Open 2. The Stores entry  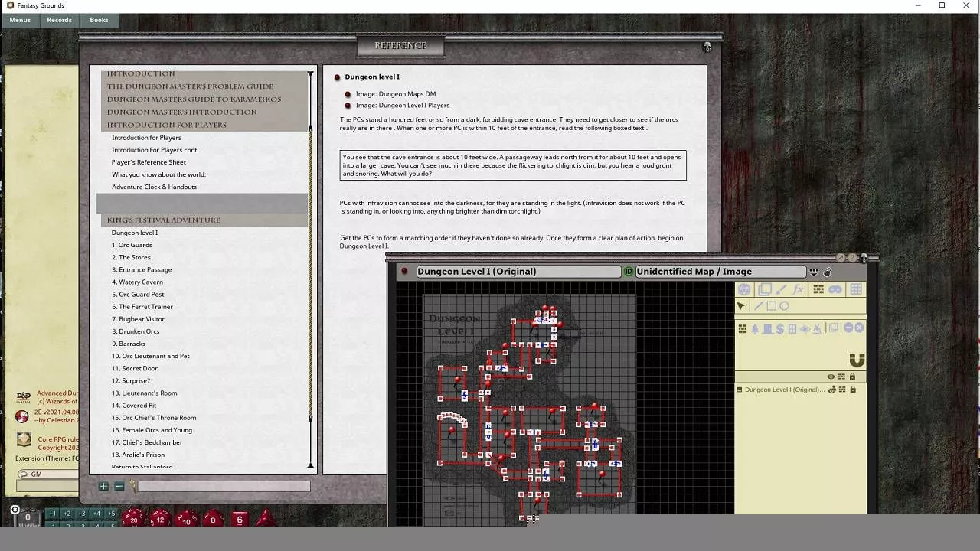click(131, 257)
